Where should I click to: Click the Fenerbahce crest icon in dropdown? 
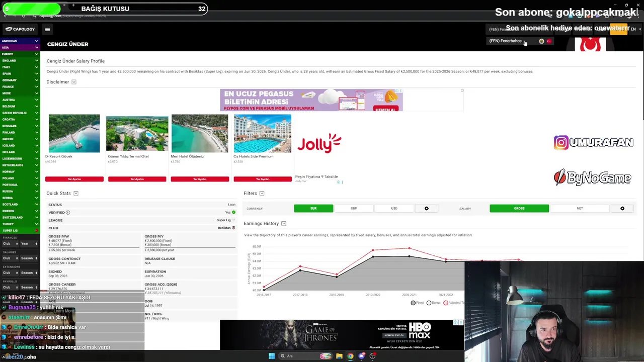(541, 41)
